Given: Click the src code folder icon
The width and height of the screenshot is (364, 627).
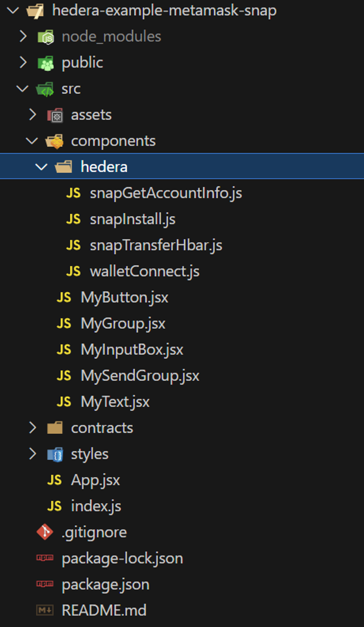Looking at the screenshot, I should [45, 89].
